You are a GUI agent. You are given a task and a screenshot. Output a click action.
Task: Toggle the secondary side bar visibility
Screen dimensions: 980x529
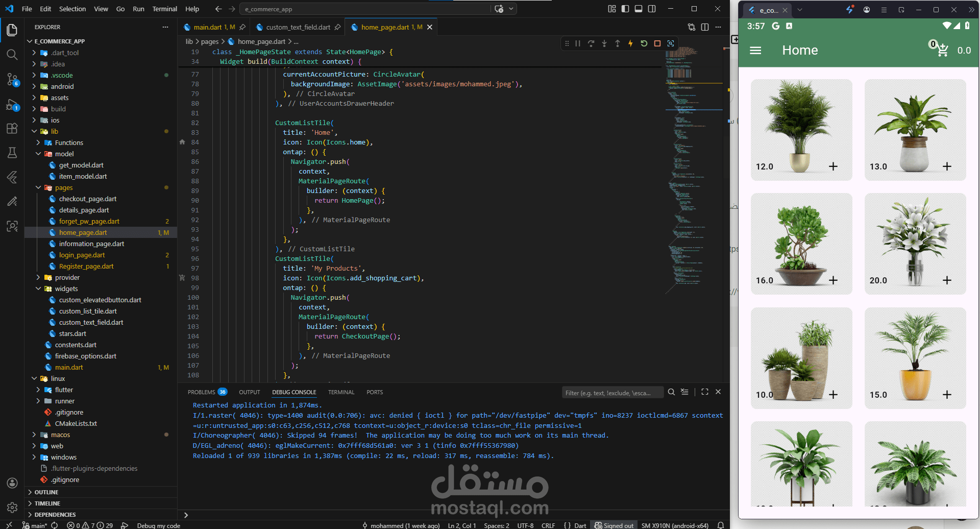click(x=652, y=9)
